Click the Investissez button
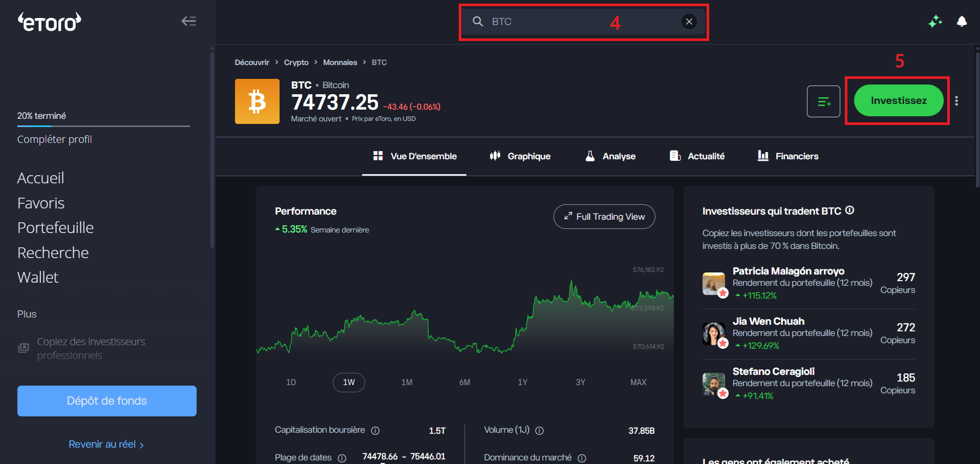The width and height of the screenshot is (980, 464). (899, 100)
